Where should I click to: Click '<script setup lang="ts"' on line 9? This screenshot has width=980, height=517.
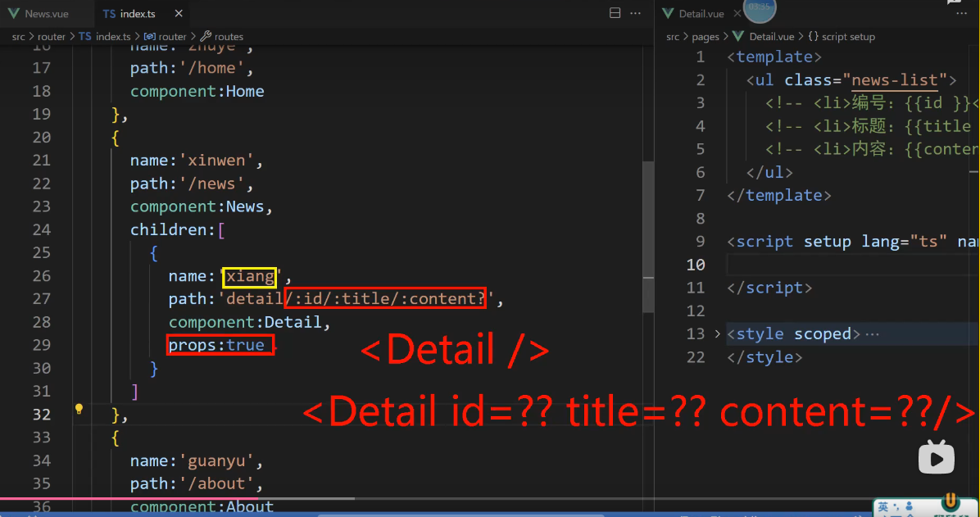coord(837,242)
